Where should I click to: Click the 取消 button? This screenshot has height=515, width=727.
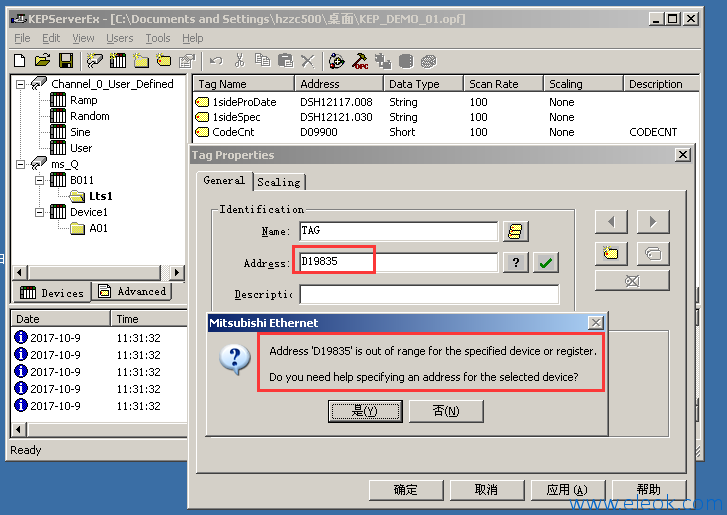click(x=486, y=490)
